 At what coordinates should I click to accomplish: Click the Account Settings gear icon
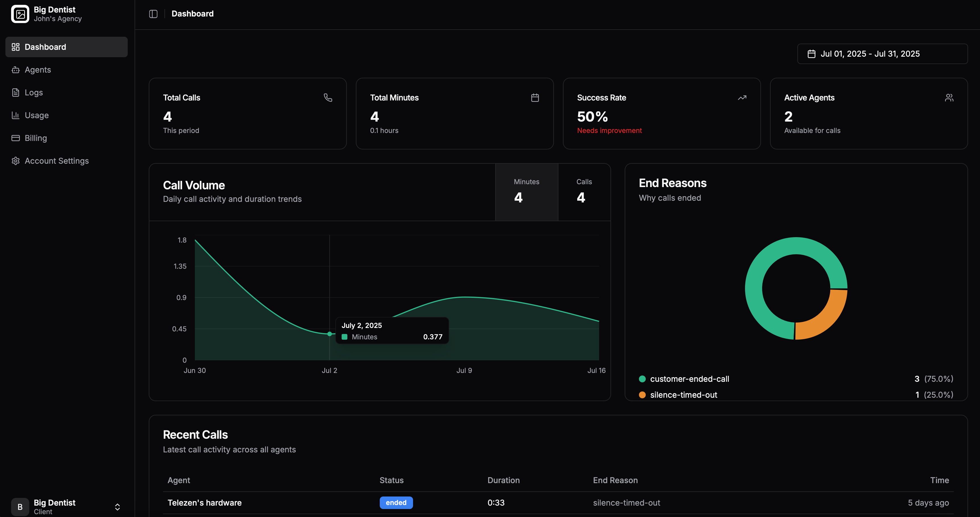coord(16,161)
